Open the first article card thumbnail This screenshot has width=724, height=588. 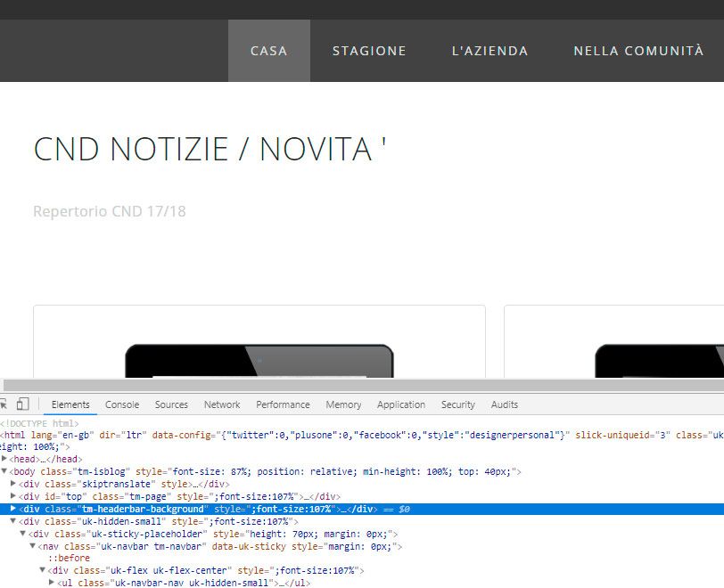pos(259,361)
